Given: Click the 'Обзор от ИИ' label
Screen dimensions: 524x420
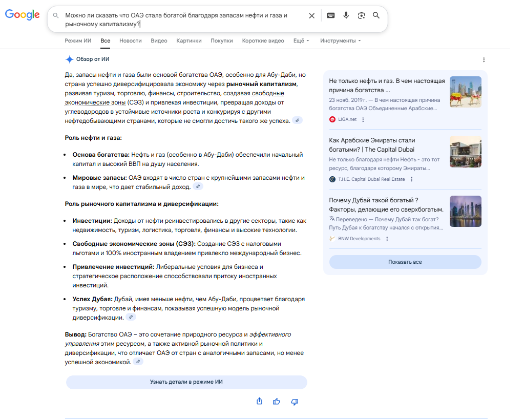Looking at the screenshot, I should 93,59.
